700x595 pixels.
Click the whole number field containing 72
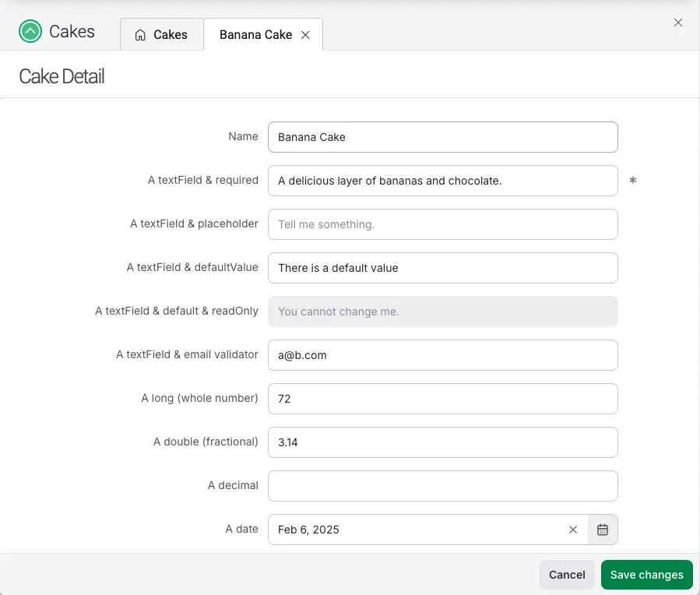(x=442, y=399)
